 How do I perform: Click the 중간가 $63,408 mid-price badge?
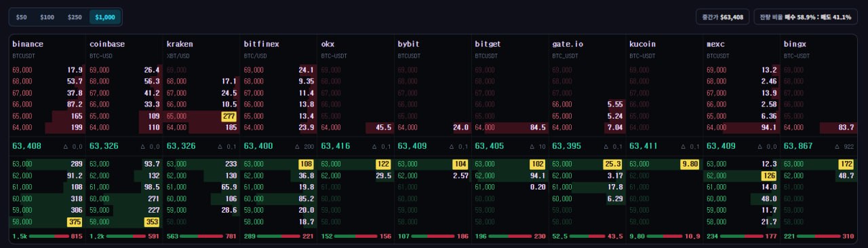coord(722,17)
